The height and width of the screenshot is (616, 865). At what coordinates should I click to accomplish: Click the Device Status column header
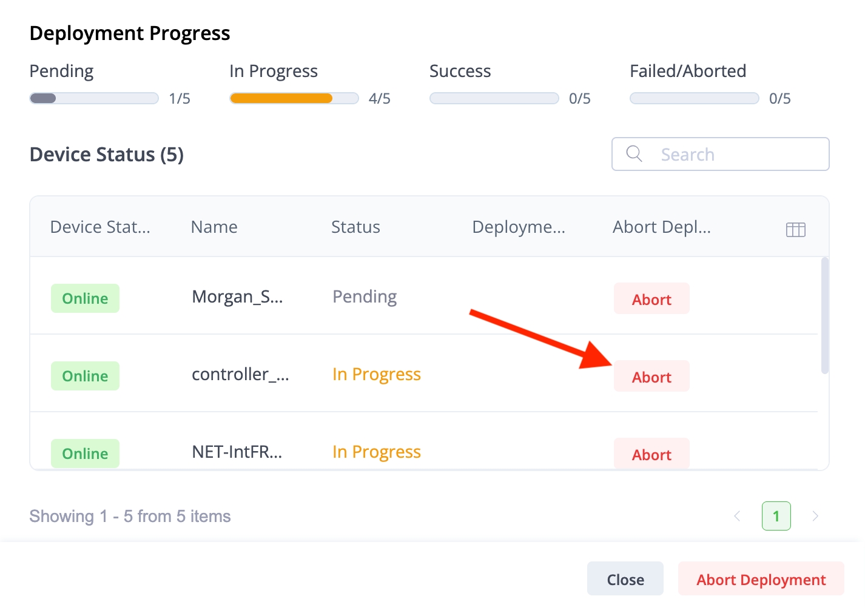pyautogui.click(x=100, y=227)
